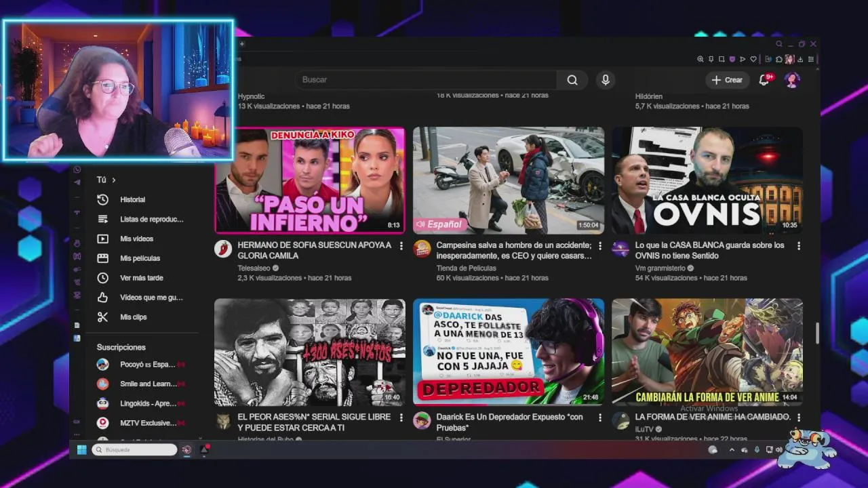This screenshot has width=868, height=488.
Task: Click the Suscripciones heading
Action: click(x=121, y=347)
